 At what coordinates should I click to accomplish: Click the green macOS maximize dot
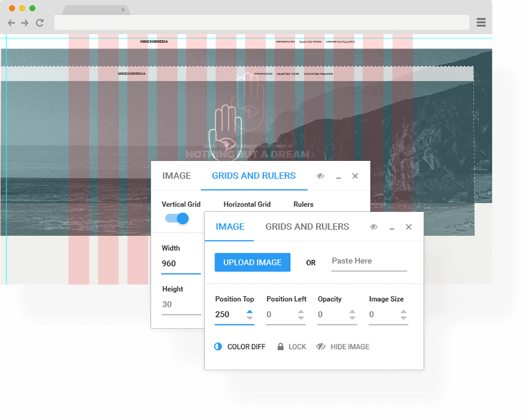[x=32, y=8]
